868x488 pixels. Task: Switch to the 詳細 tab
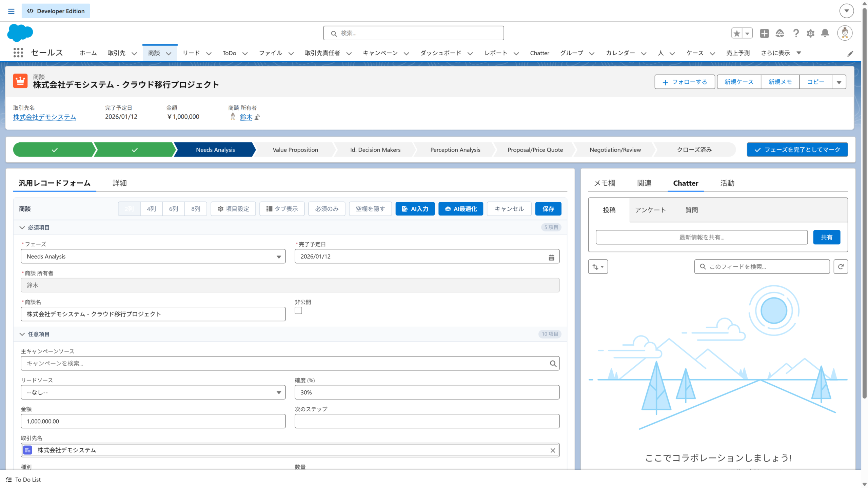pos(119,183)
